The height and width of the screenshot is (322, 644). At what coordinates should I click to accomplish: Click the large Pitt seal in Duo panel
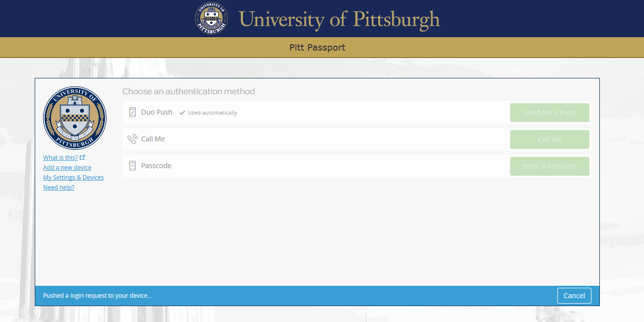coord(74,118)
